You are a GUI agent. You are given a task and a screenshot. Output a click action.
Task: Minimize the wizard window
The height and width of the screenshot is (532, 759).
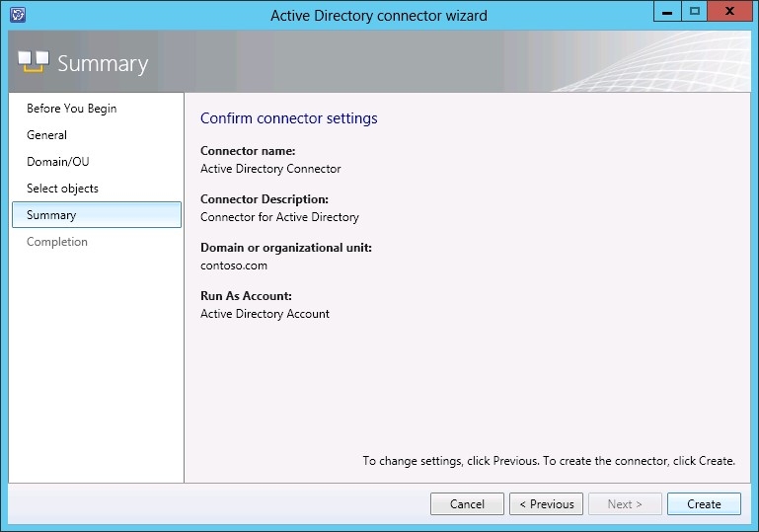(667, 11)
